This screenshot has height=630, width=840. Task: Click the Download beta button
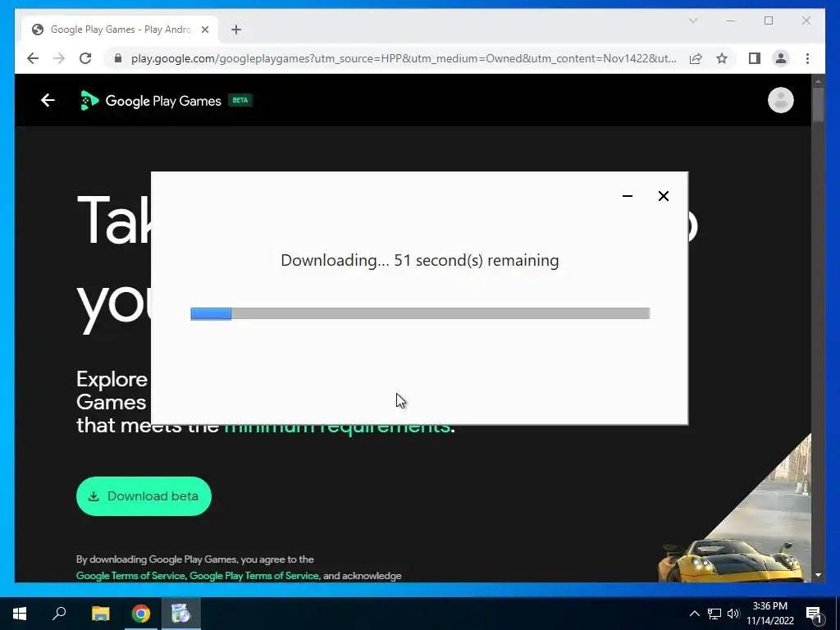click(x=144, y=496)
